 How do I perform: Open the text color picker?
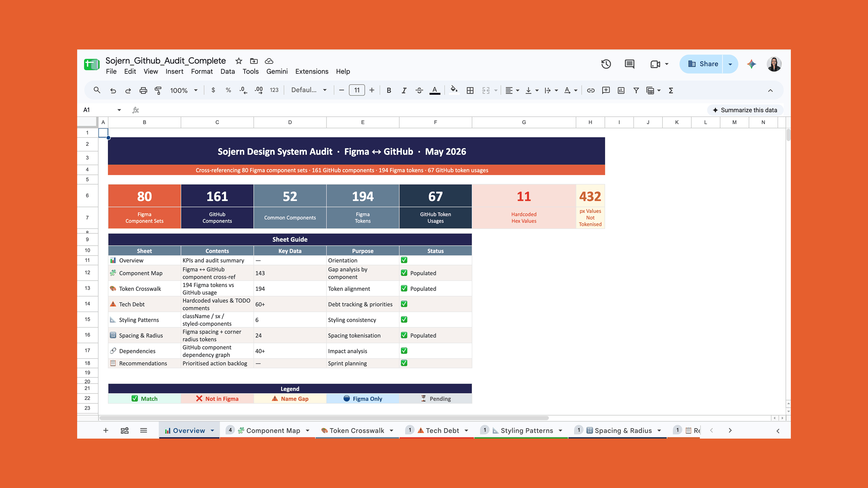tap(435, 90)
